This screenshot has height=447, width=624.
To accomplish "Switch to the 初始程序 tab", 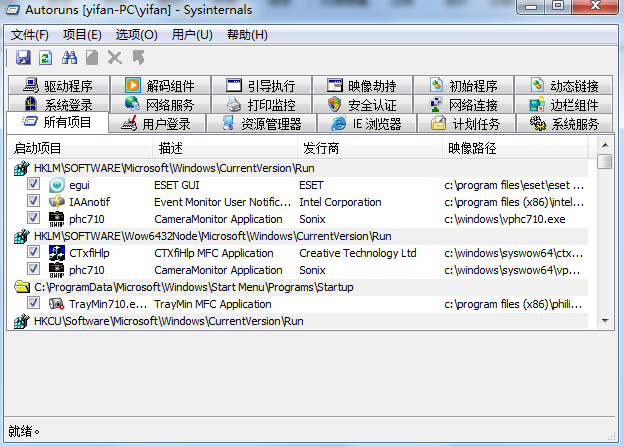I will click(x=464, y=86).
